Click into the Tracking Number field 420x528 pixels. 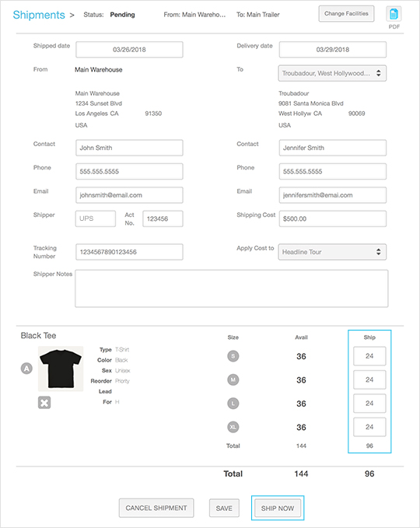[129, 252]
